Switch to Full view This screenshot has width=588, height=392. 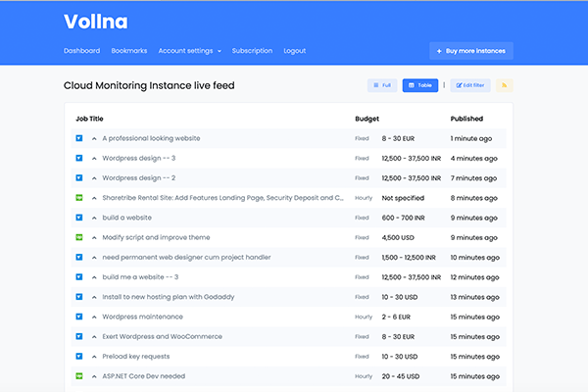click(382, 85)
